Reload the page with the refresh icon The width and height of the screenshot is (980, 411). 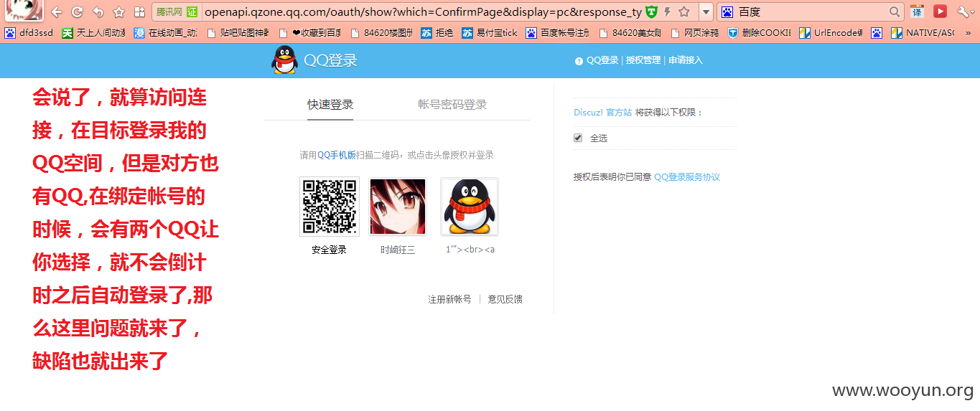click(77, 12)
